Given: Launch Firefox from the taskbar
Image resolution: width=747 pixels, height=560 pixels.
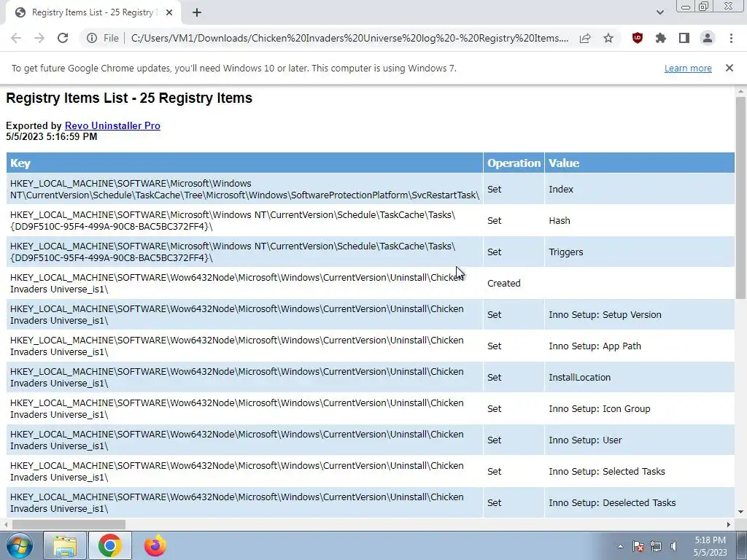Looking at the screenshot, I should tap(155, 545).
